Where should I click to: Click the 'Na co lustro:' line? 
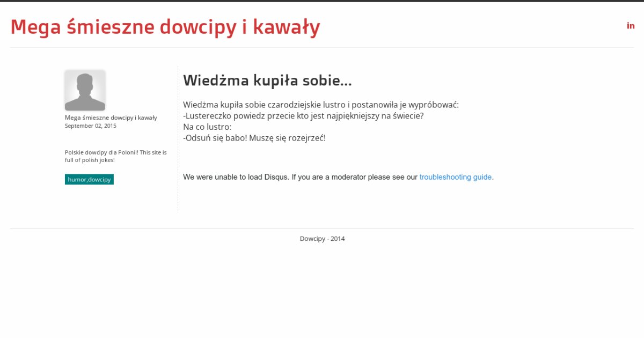(x=207, y=127)
